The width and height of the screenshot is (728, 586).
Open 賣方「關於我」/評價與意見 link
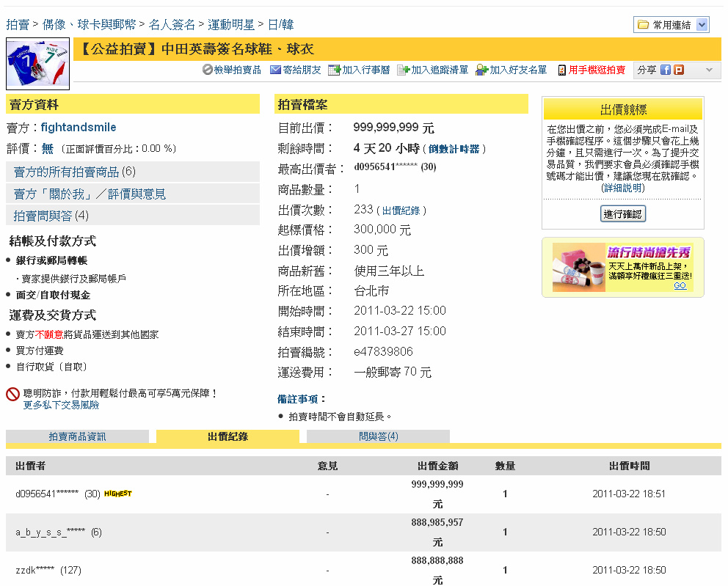point(90,194)
